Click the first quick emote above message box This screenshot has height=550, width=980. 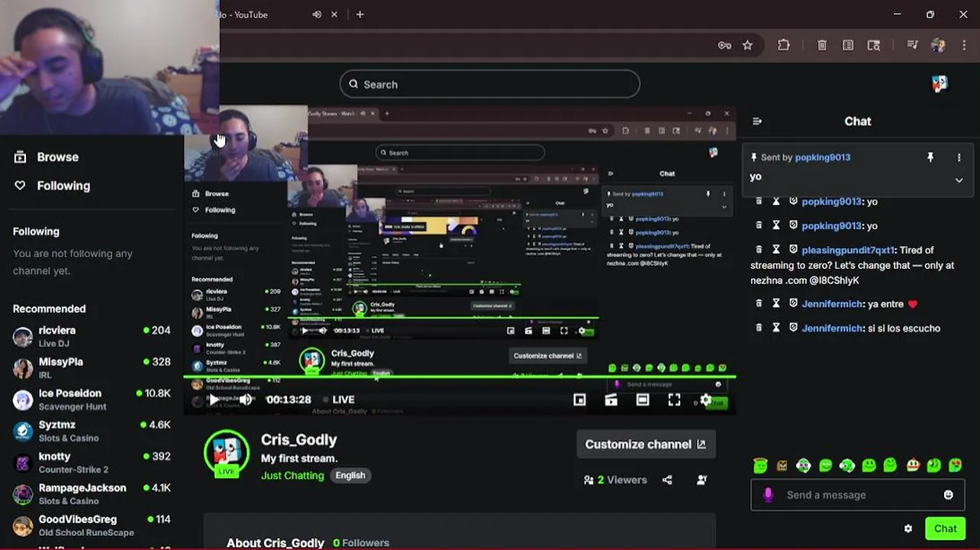coord(759,465)
